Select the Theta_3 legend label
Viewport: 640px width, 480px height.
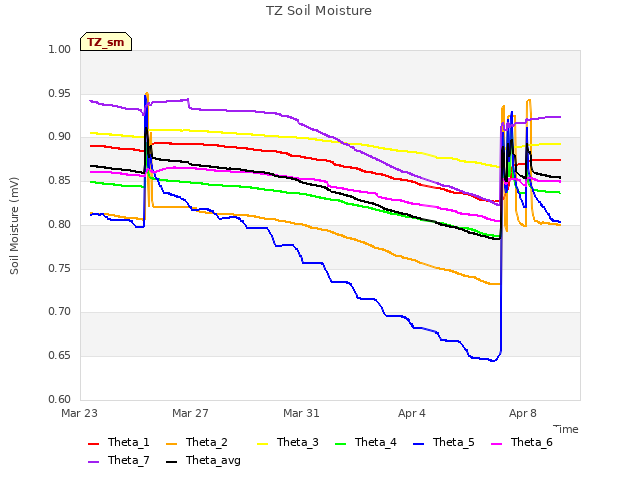point(298,442)
